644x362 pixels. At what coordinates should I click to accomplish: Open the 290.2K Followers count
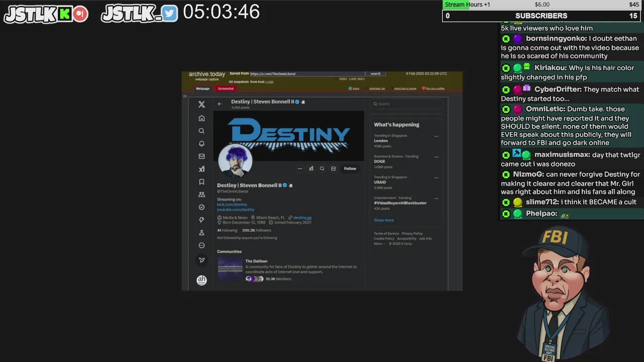[257, 230]
